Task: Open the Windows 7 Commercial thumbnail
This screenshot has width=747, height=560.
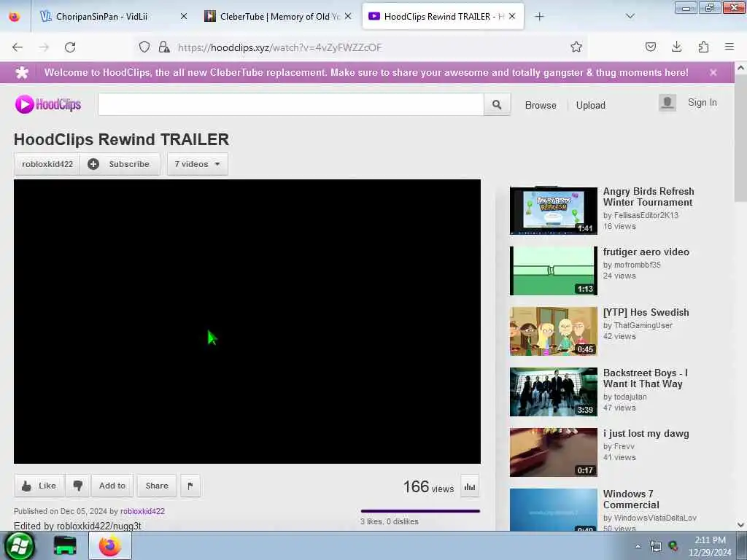Action: (x=553, y=510)
